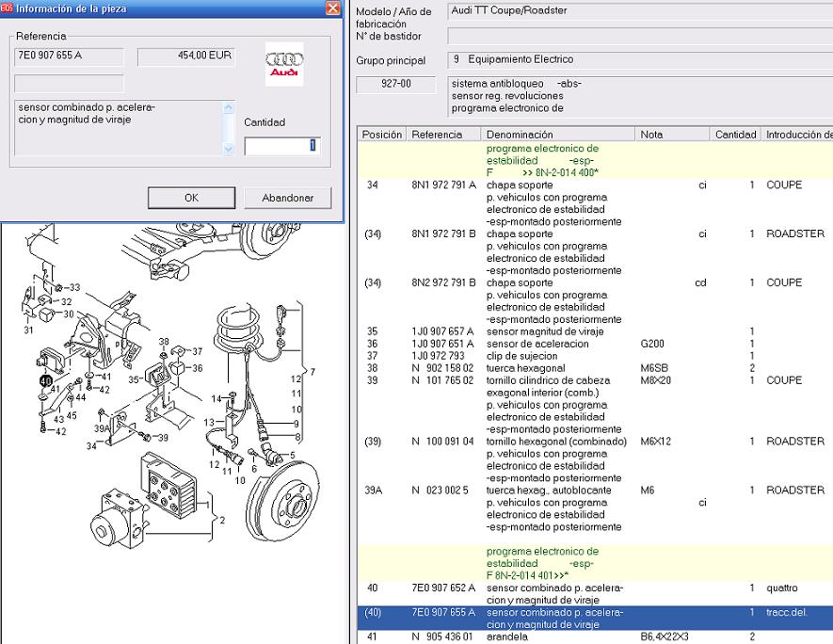Select part row 8N1 972 791 B
This screenshot has height=644, width=833.
[x=595, y=252]
